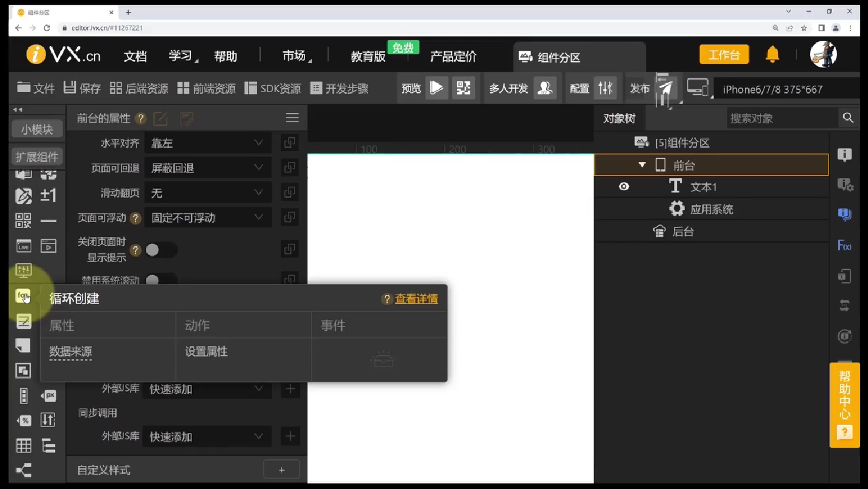Select the px value component icon
This screenshot has height=489, width=868.
click(x=48, y=395)
